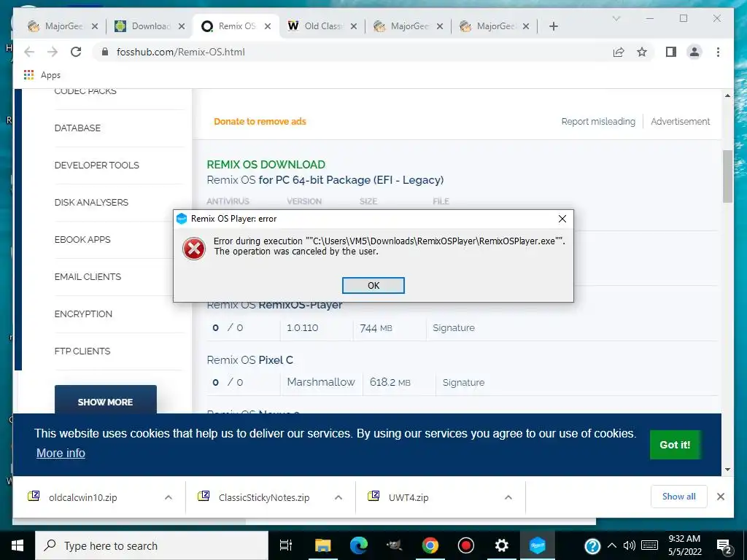747x560 pixels.
Task: Go forward in browser history
Action: 53,52
